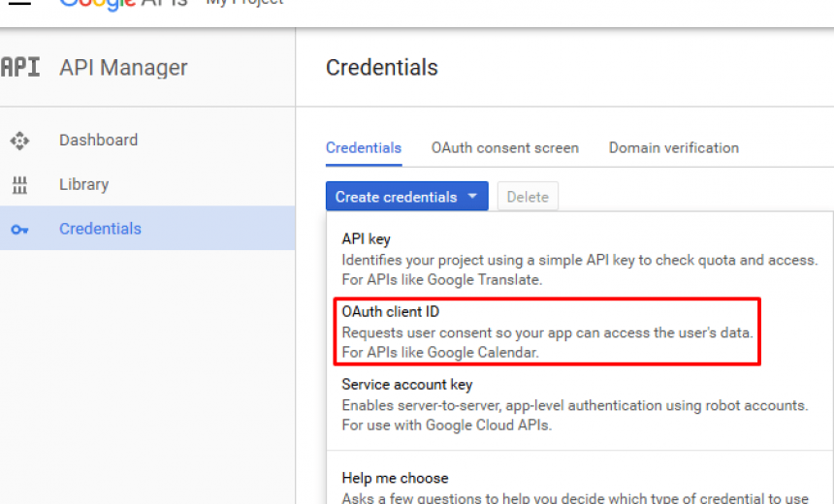
Task: Go to the Domain verification tab
Action: tap(673, 148)
